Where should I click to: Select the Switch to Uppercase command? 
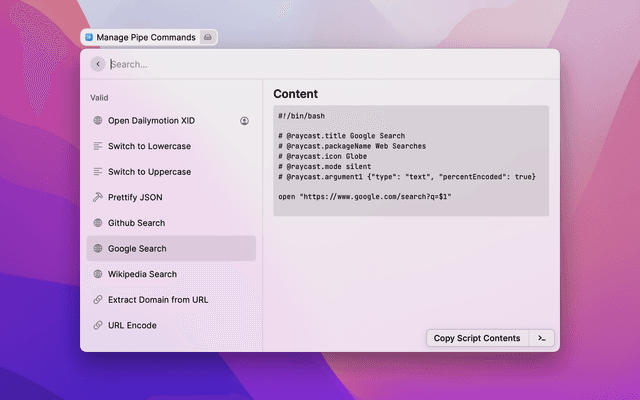pyautogui.click(x=149, y=172)
